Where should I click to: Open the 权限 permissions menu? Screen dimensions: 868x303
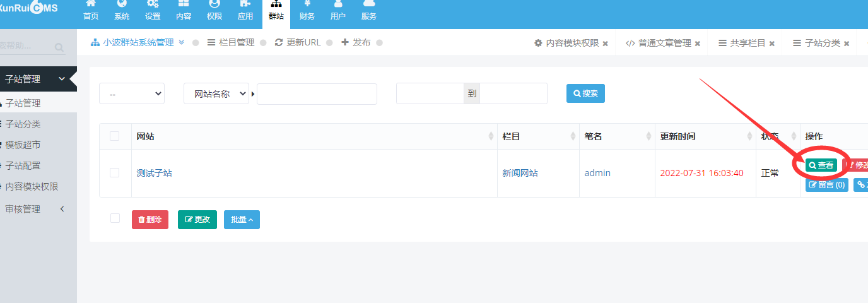(x=214, y=11)
